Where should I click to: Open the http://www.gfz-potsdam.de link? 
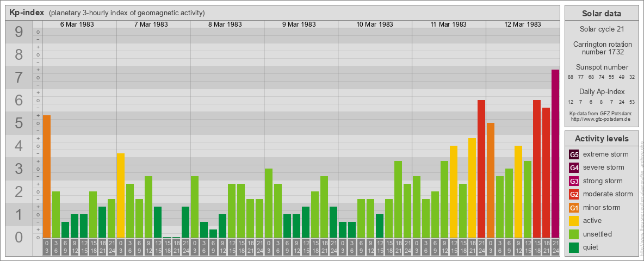600,119
